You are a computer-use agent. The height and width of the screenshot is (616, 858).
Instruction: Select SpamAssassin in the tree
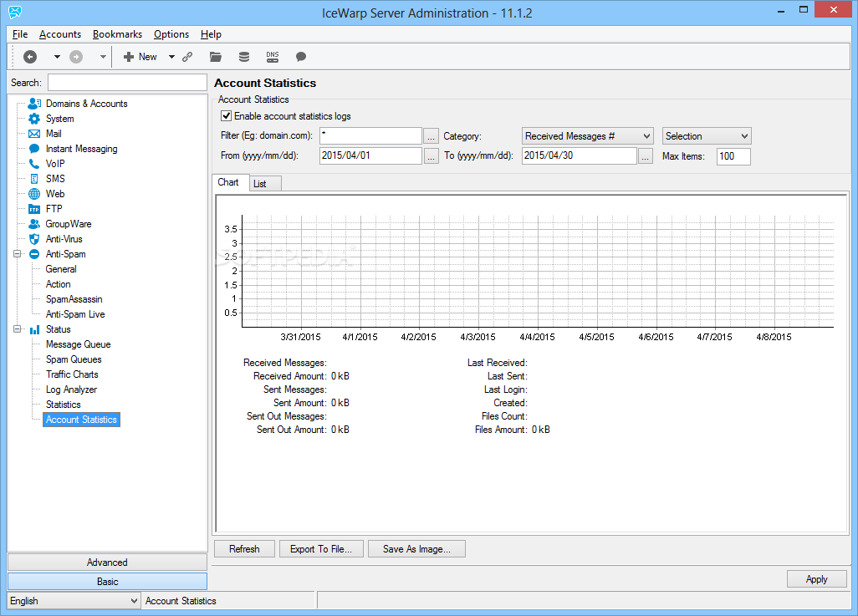coord(74,299)
